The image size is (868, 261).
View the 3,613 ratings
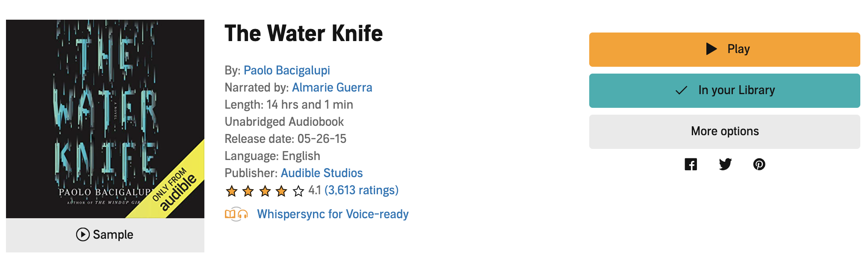tap(361, 190)
